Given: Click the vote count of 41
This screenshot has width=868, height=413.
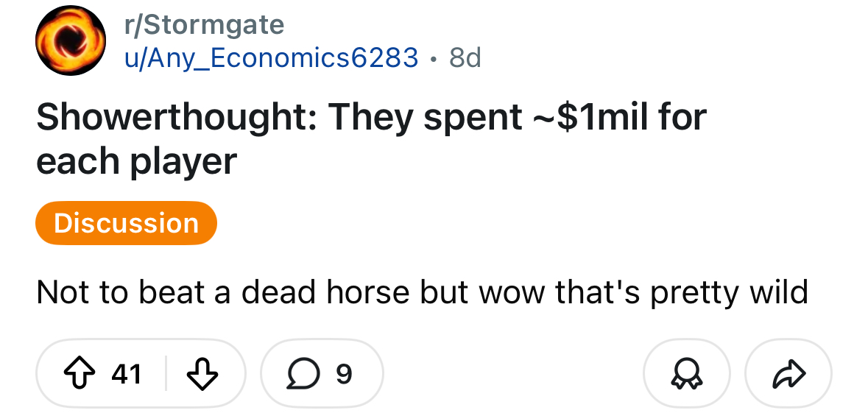Looking at the screenshot, I should coord(126,374).
